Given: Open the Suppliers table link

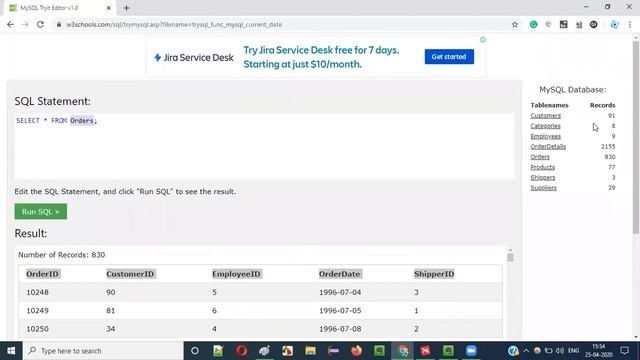Looking at the screenshot, I should [x=543, y=187].
